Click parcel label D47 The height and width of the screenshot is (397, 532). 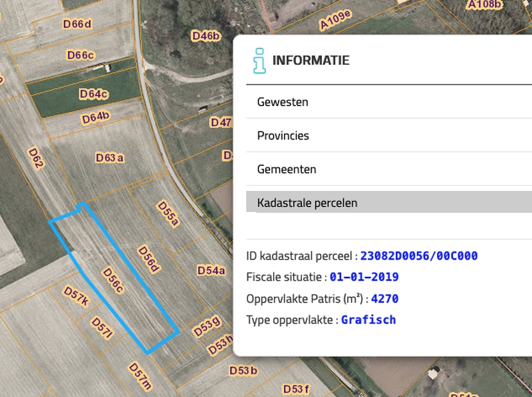click(x=221, y=123)
